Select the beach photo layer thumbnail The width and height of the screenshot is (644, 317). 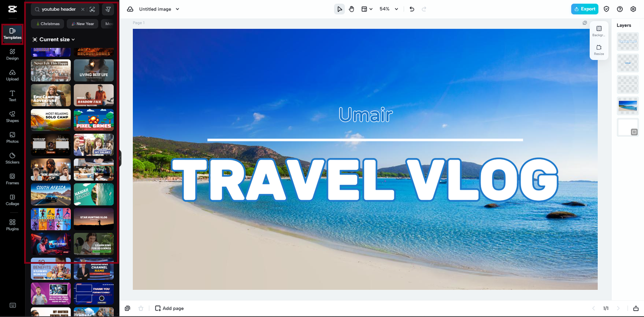click(x=628, y=106)
